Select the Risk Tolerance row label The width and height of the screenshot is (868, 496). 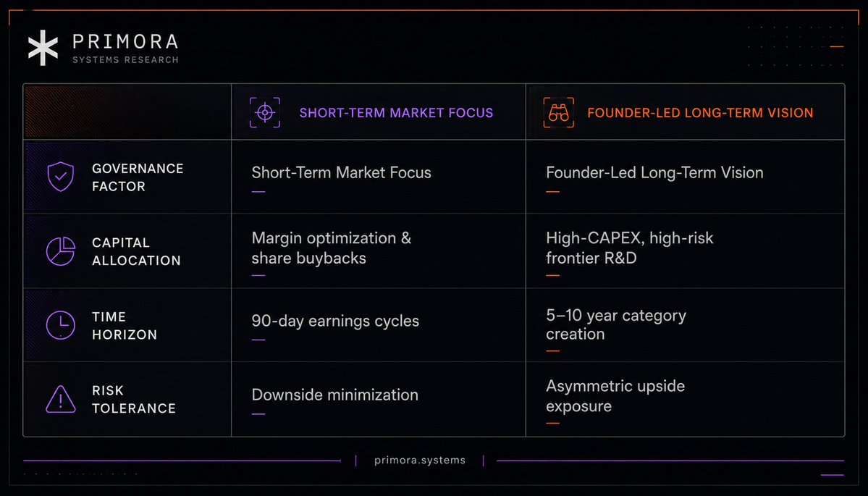134,399
